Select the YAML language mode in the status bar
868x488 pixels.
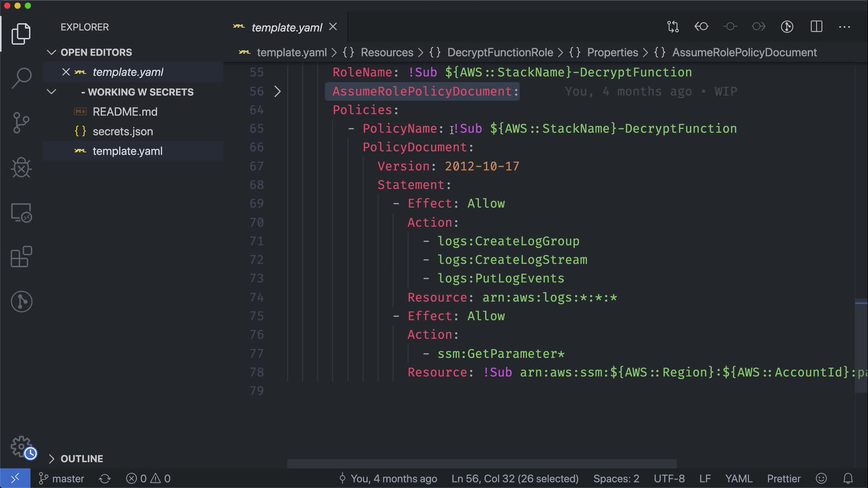click(x=739, y=479)
